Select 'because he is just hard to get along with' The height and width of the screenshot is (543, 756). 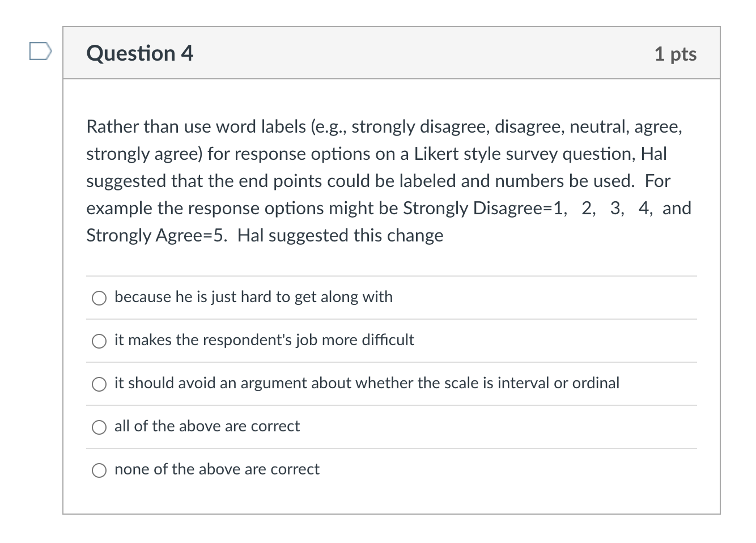click(x=99, y=297)
